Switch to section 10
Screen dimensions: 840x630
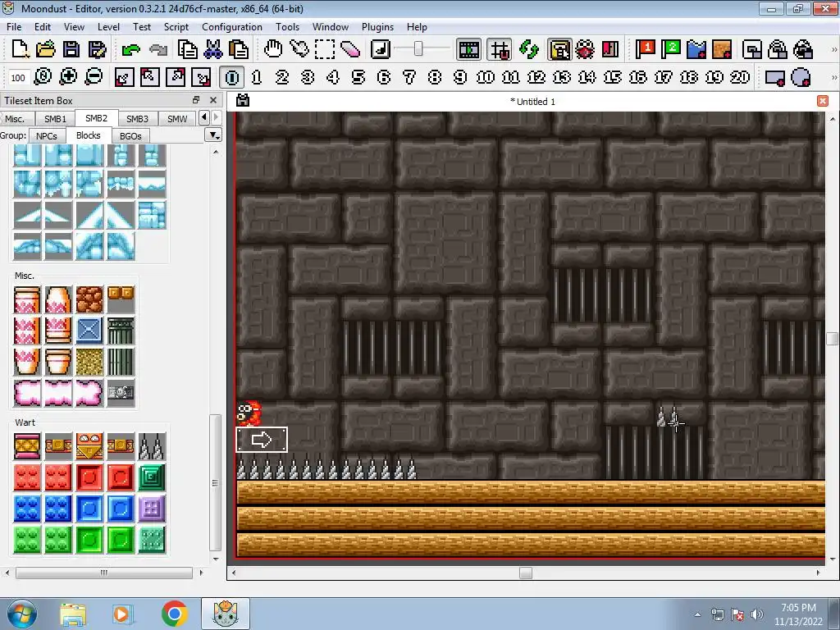point(486,77)
